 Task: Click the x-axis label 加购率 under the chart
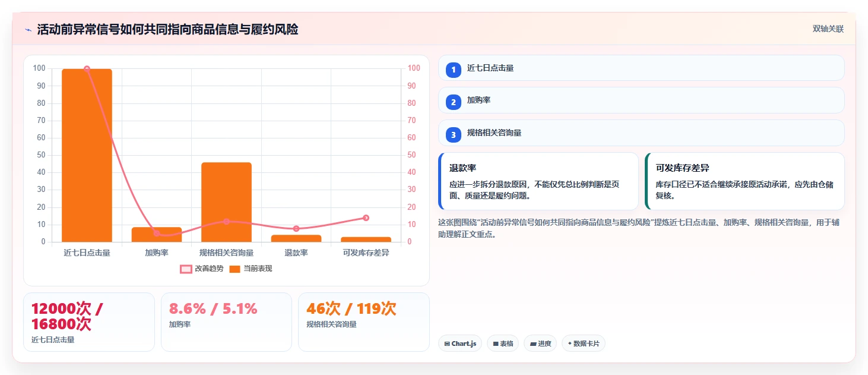coord(157,253)
